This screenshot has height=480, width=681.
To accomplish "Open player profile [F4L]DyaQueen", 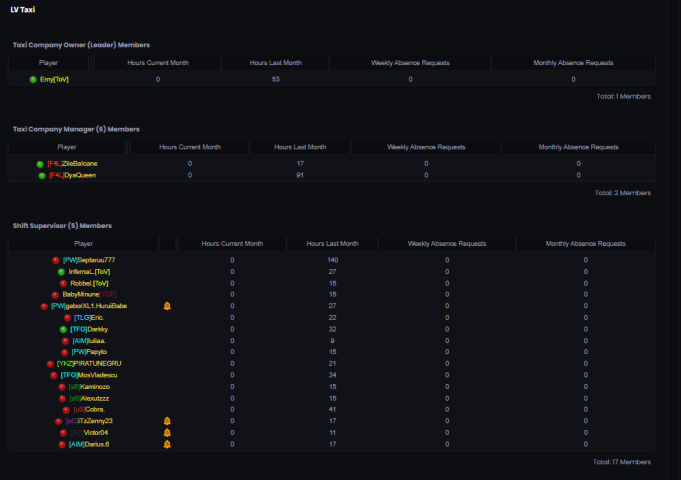I will click(x=73, y=175).
